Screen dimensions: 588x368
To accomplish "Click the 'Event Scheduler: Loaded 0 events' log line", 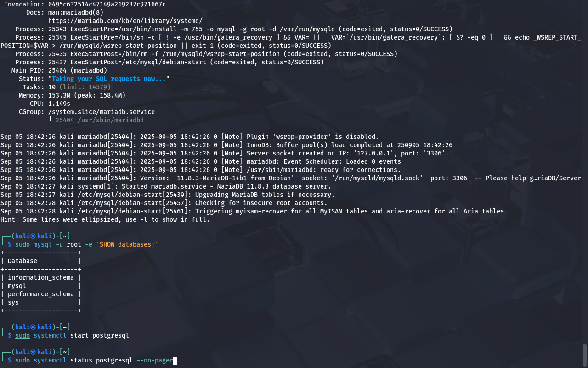I will pyautogui.click(x=201, y=161).
